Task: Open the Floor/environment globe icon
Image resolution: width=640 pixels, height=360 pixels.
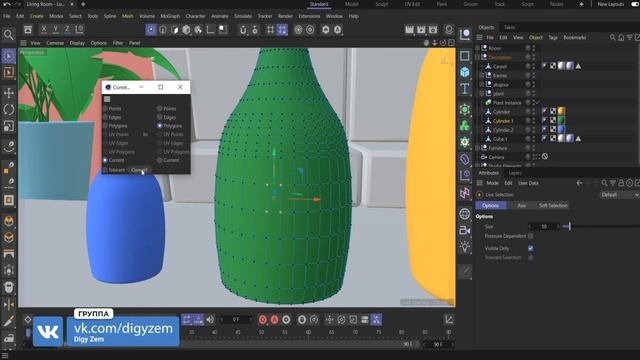Action: click(x=464, y=213)
